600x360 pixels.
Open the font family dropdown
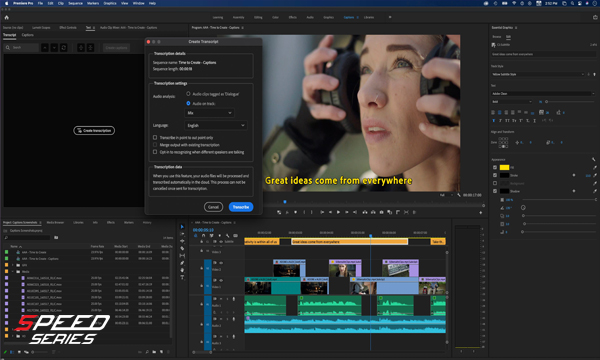pos(543,93)
